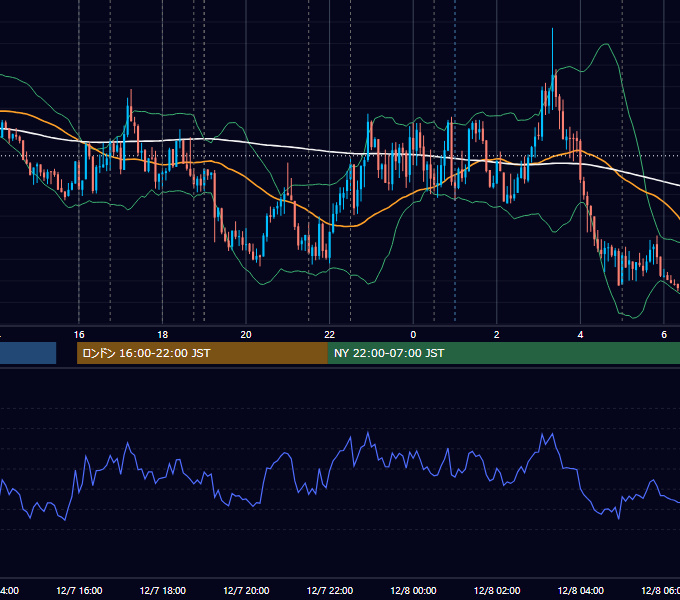Click the 12/8 00:00 date label
The image size is (680, 600).
(413, 591)
